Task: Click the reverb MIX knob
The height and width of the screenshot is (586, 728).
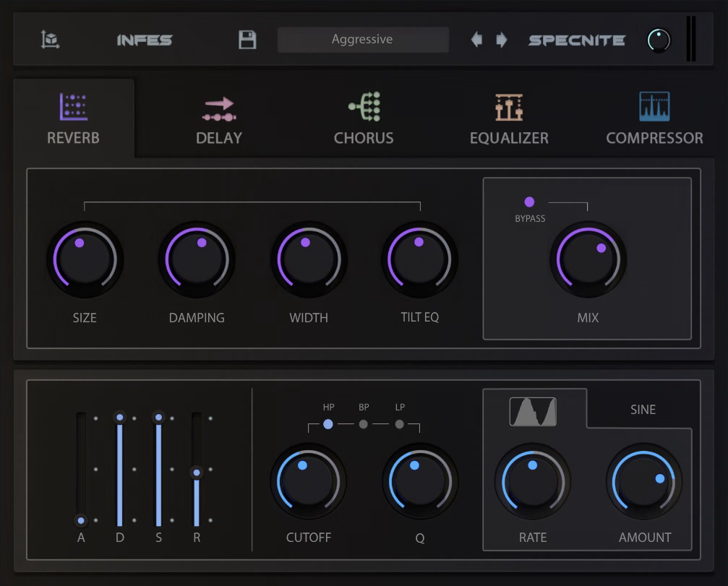Action: tap(588, 259)
